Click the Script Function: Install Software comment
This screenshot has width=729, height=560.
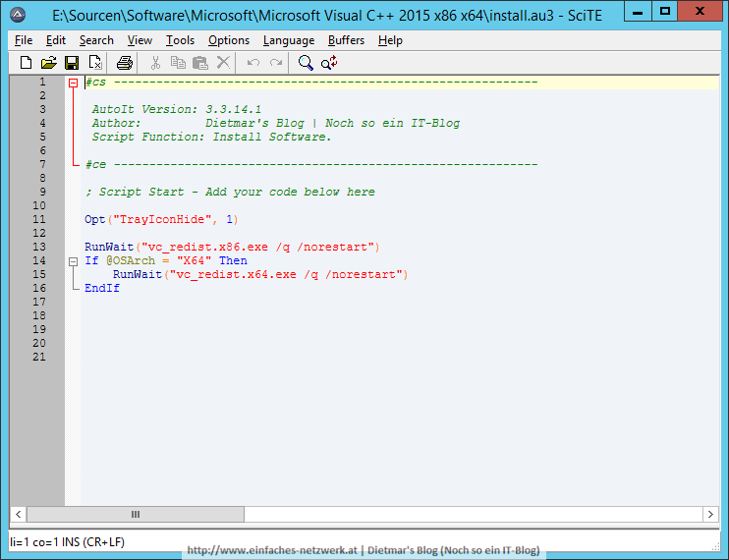211,137
